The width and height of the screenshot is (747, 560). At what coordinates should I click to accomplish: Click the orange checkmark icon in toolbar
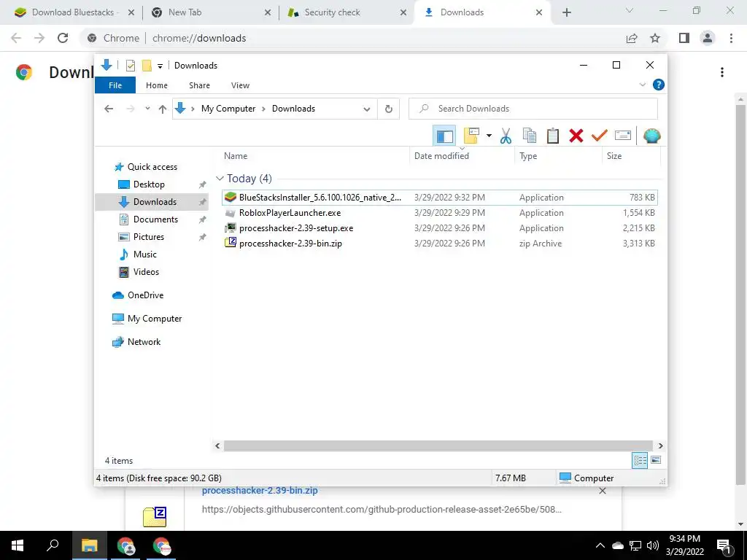click(x=600, y=136)
